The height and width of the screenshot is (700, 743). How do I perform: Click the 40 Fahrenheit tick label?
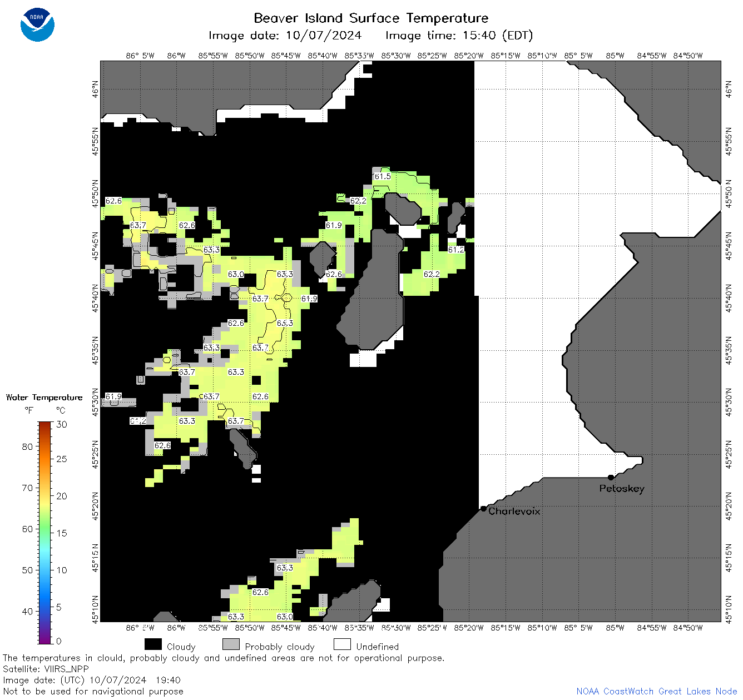click(27, 611)
